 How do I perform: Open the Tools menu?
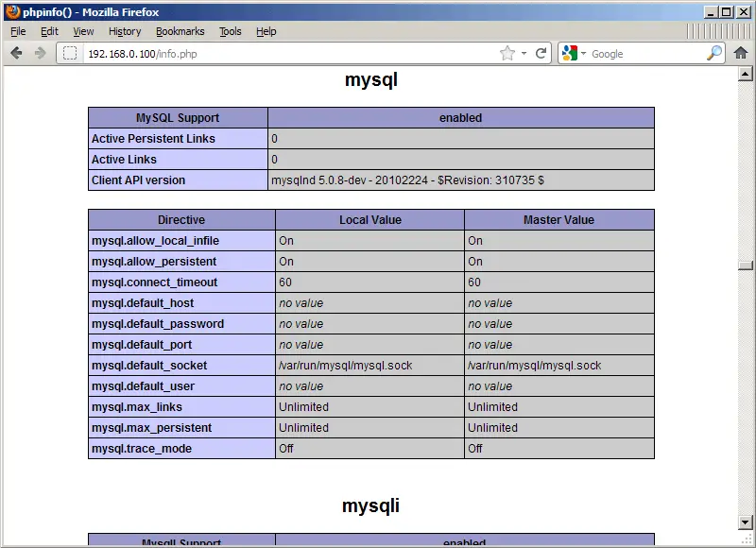pyautogui.click(x=230, y=31)
